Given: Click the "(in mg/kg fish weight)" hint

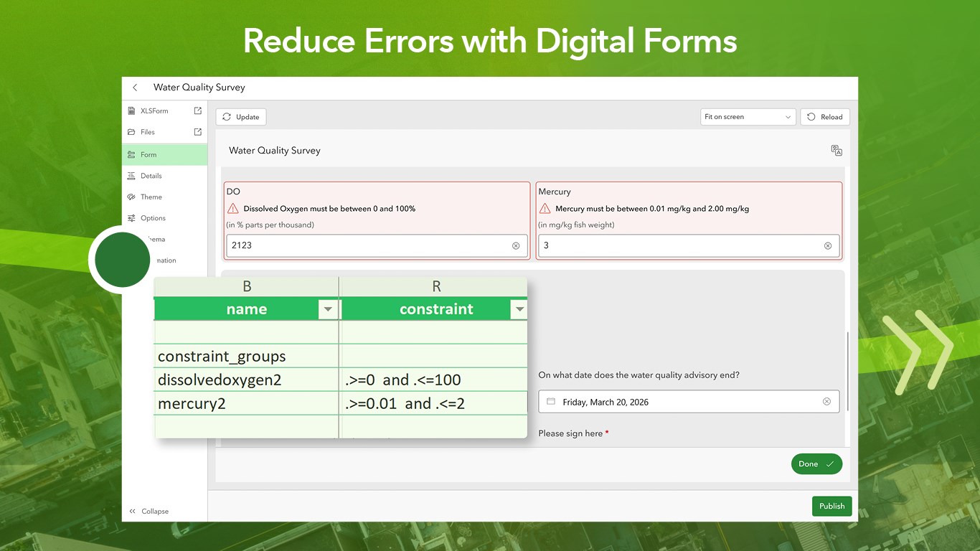Looking at the screenshot, I should [x=576, y=225].
